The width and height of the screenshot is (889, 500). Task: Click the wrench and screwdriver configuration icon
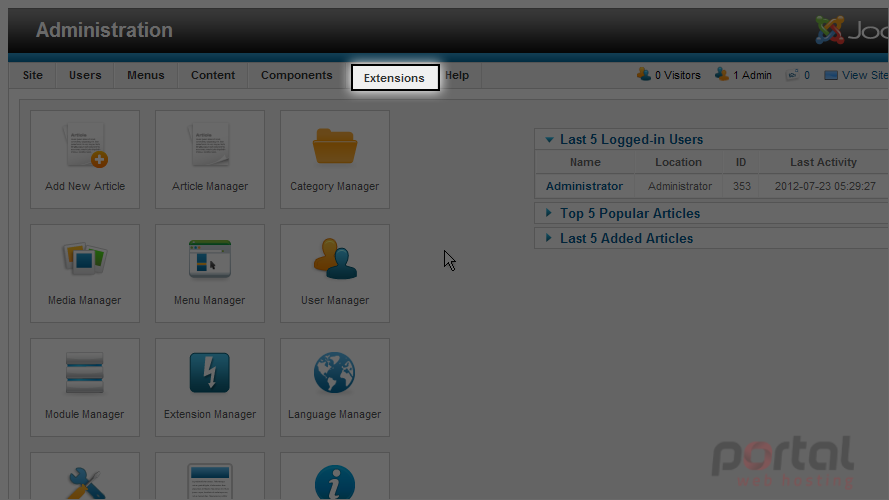pos(85,484)
